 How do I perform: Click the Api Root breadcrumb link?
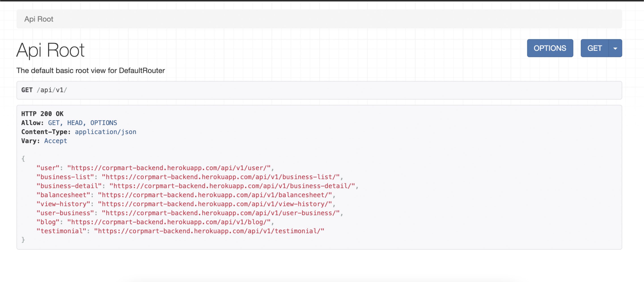38,19
